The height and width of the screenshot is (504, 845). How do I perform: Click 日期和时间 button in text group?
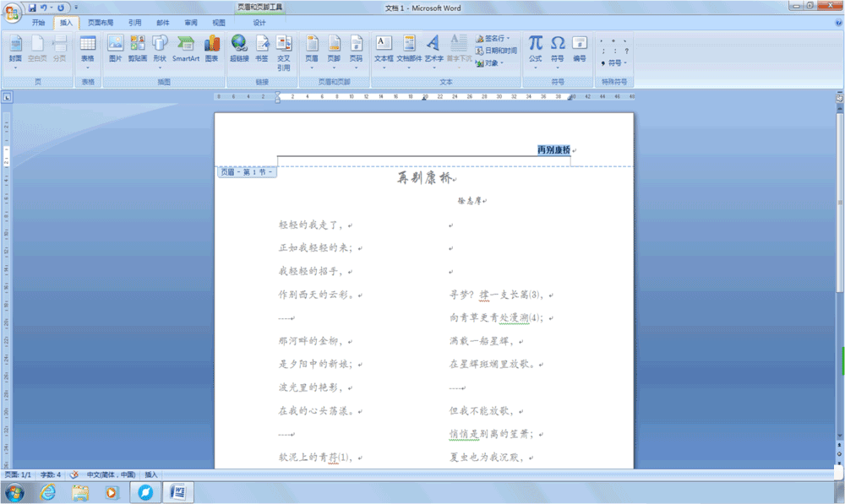click(x=496, y=50)
